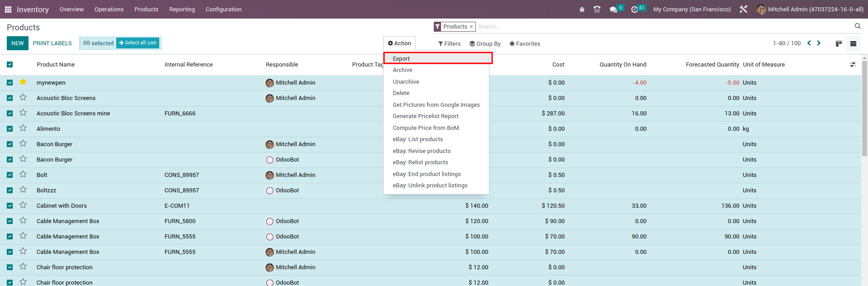The image size is (868, 286).
Task: Favorite Acoustic Bloc Screens star
Action: pos(23,97)
